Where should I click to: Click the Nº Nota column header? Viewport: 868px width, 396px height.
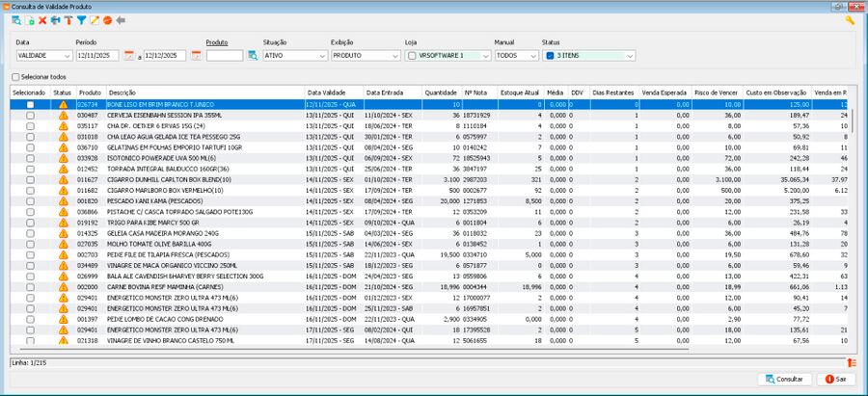tap(478, 92)
